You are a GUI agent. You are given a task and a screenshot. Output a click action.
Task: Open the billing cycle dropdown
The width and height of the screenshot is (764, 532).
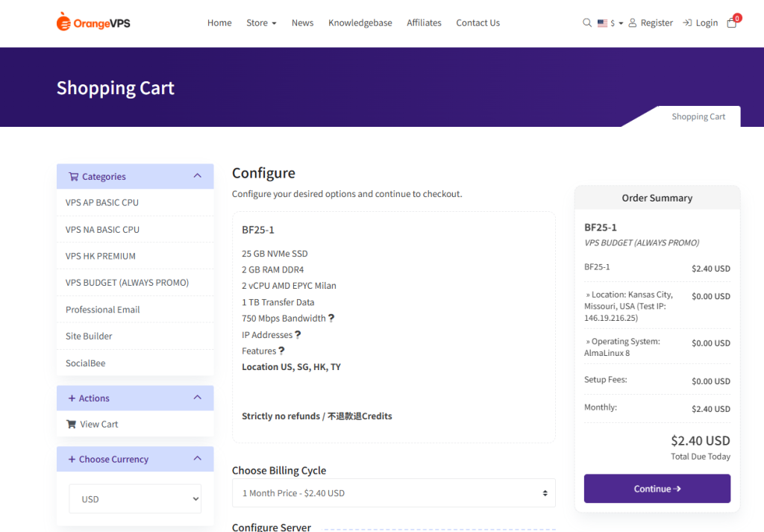393,493
